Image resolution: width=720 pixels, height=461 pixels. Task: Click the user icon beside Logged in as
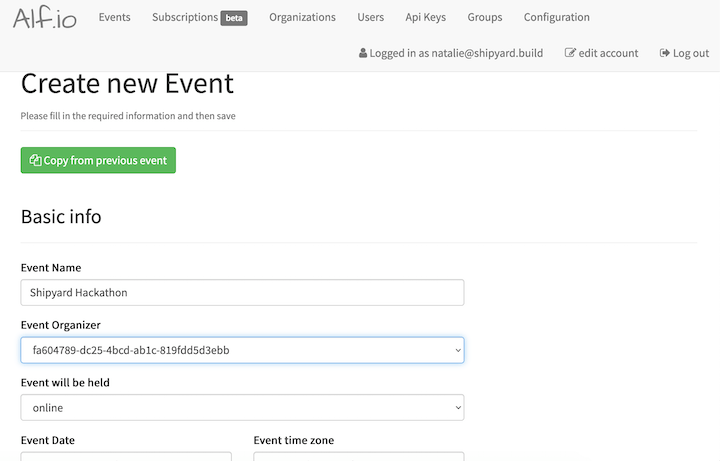pyautogui.click(x=363, y=53)
